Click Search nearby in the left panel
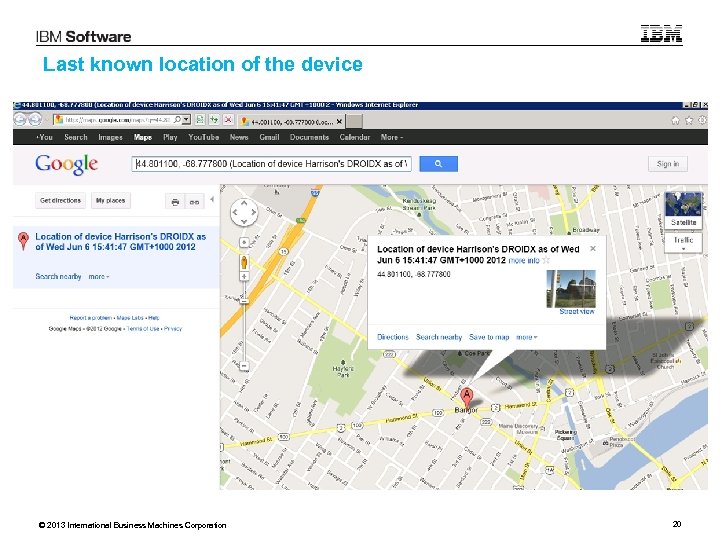 tap(58, 276)
